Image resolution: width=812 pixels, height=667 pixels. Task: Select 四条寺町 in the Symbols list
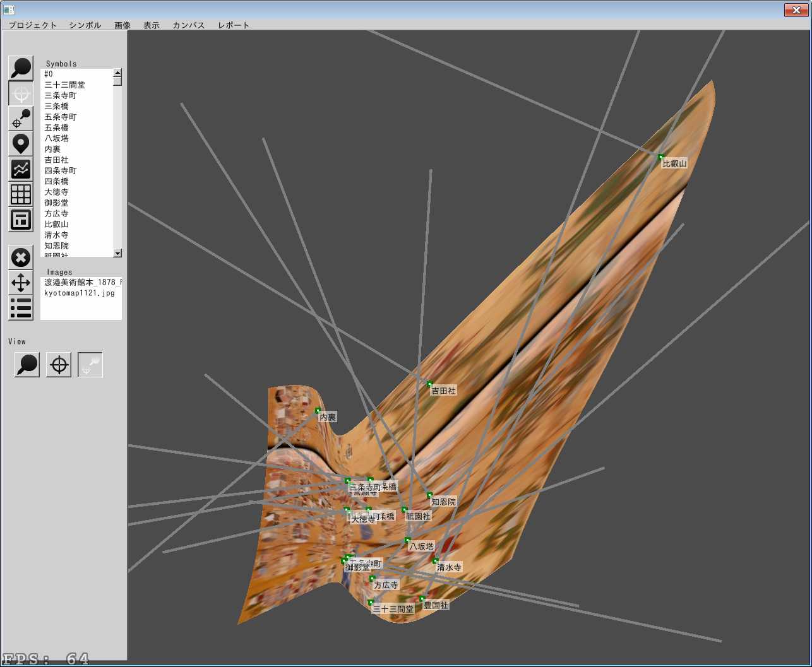tap(76, 170)
